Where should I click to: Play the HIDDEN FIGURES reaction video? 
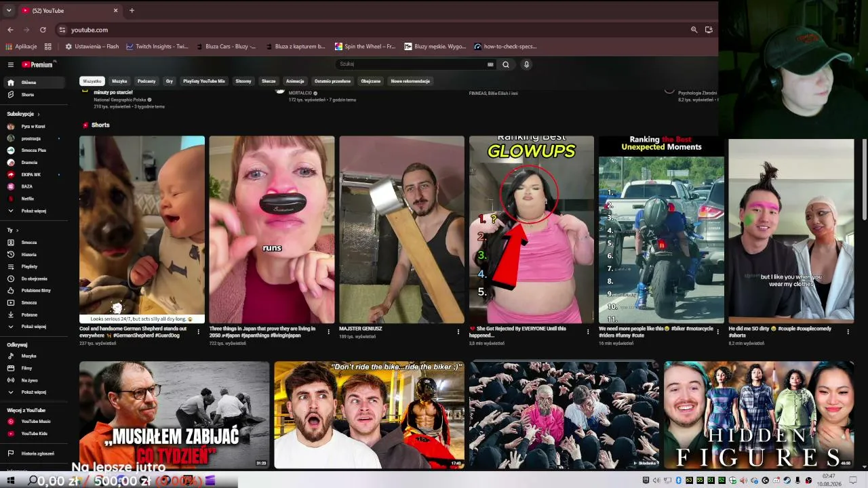click(759, 415)
